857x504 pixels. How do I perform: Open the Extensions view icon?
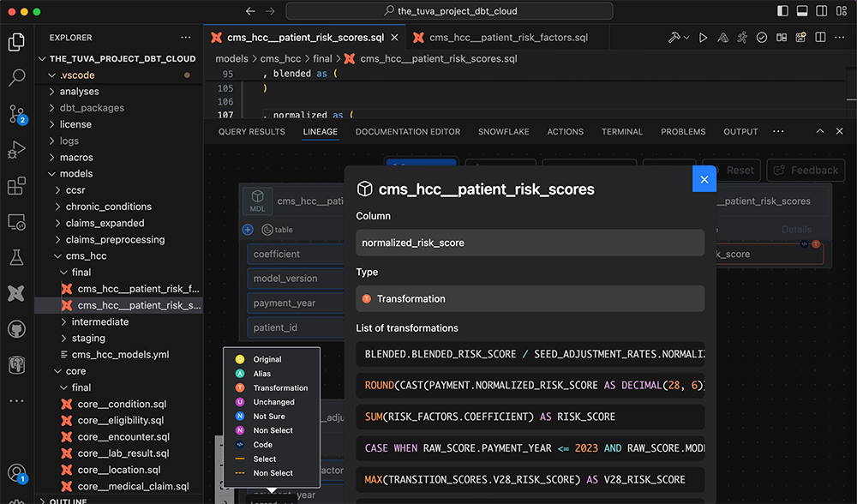point(16,186)
